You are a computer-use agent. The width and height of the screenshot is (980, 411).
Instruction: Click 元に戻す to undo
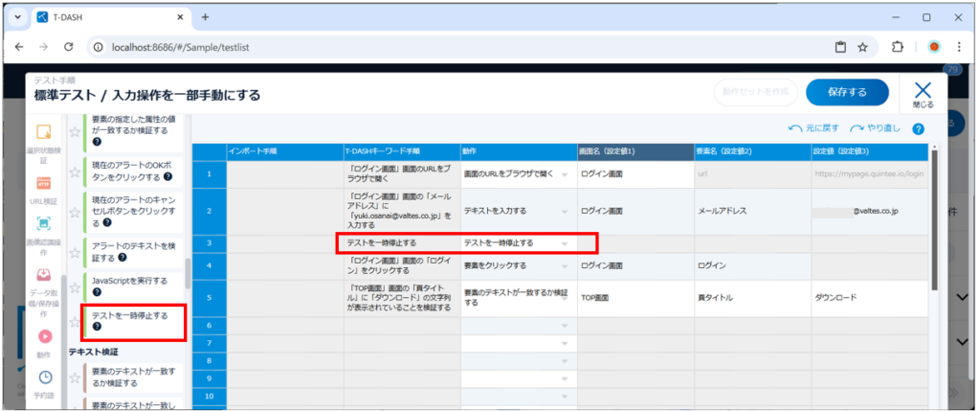pos(813,128)
